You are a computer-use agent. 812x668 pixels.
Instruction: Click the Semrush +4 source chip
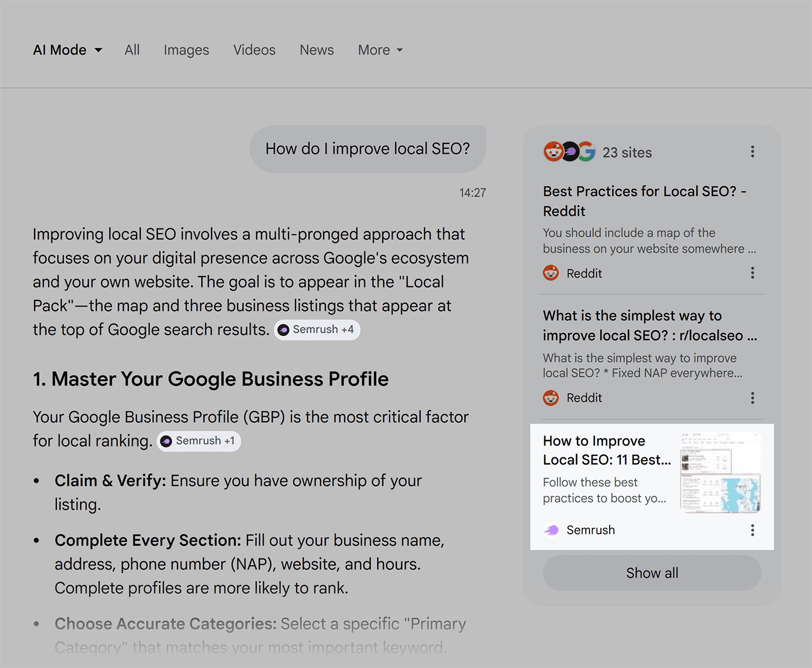317,330
